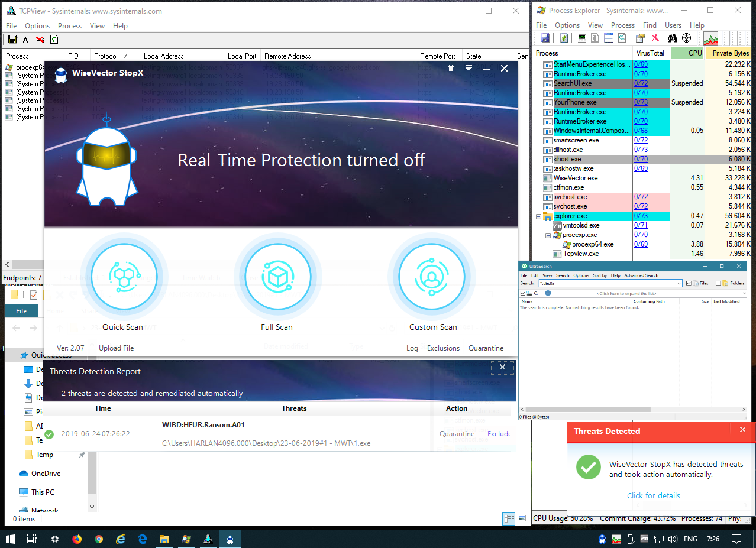Click Upload File in WiseVector
This screenshot has height=548, width=756.
point(116,348)
